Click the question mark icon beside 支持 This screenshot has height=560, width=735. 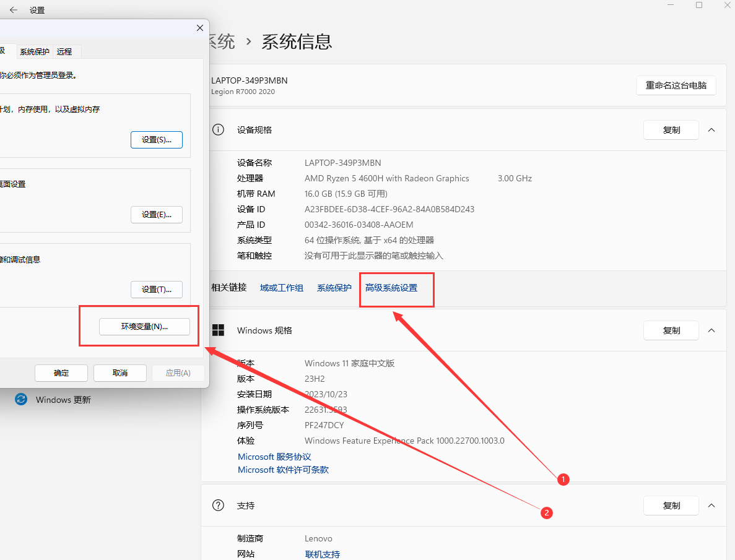coord(218,505)
